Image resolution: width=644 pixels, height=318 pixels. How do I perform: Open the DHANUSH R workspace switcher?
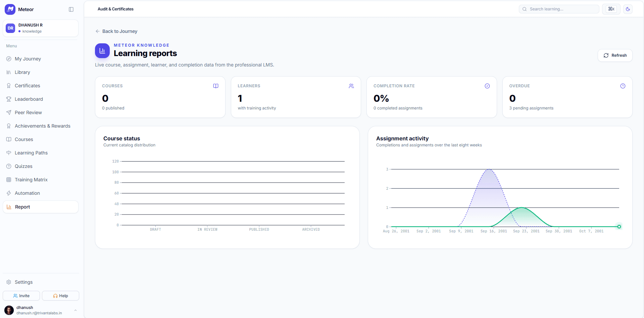(41, 28)
